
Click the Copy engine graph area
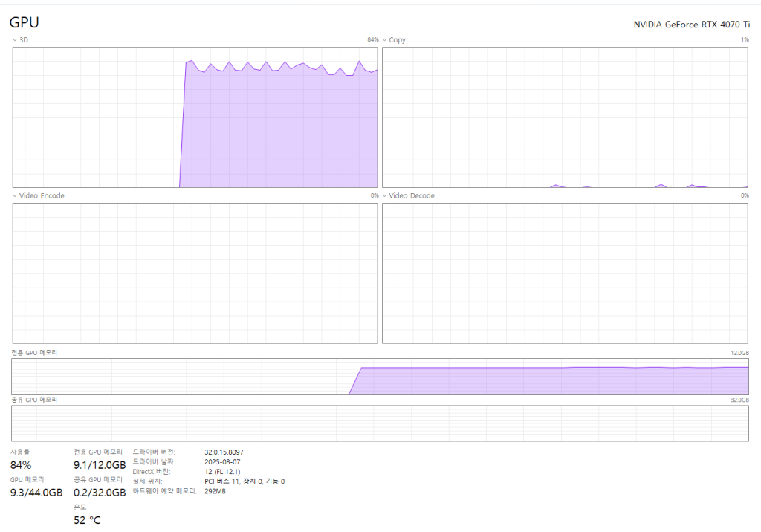[x=565, y=117]
